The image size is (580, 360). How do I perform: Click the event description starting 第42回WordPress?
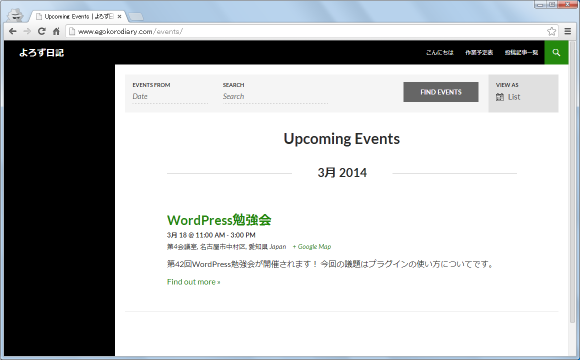(330, 264)
